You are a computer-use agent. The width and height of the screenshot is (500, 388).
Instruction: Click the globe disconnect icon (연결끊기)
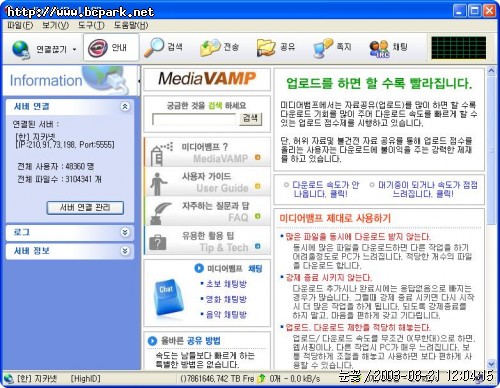(21, 49)
